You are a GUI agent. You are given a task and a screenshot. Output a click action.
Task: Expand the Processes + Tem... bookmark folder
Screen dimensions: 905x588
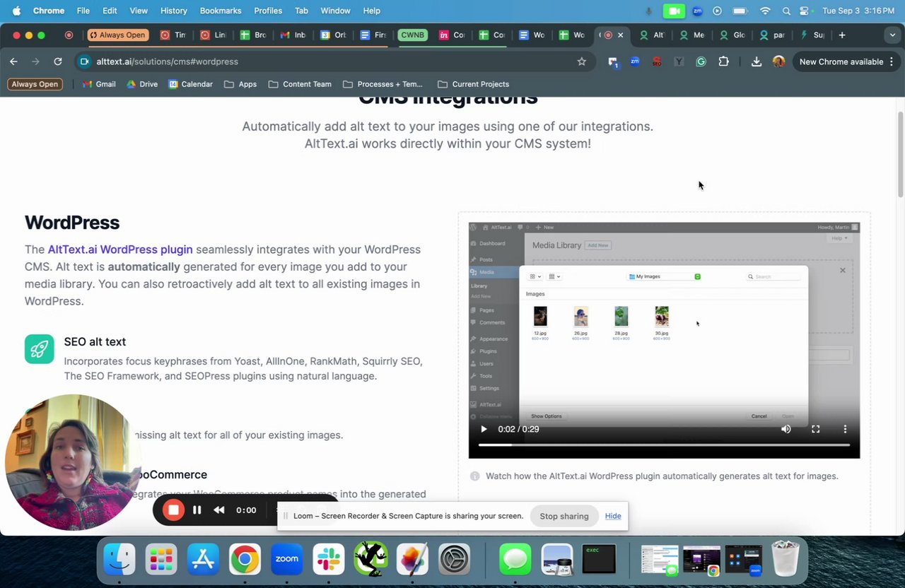tap(383, 84)
